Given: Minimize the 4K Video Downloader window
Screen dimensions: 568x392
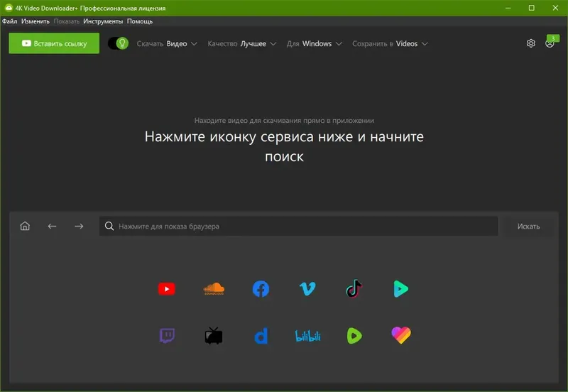Looking at the screenshot, I should click(508, 8).
